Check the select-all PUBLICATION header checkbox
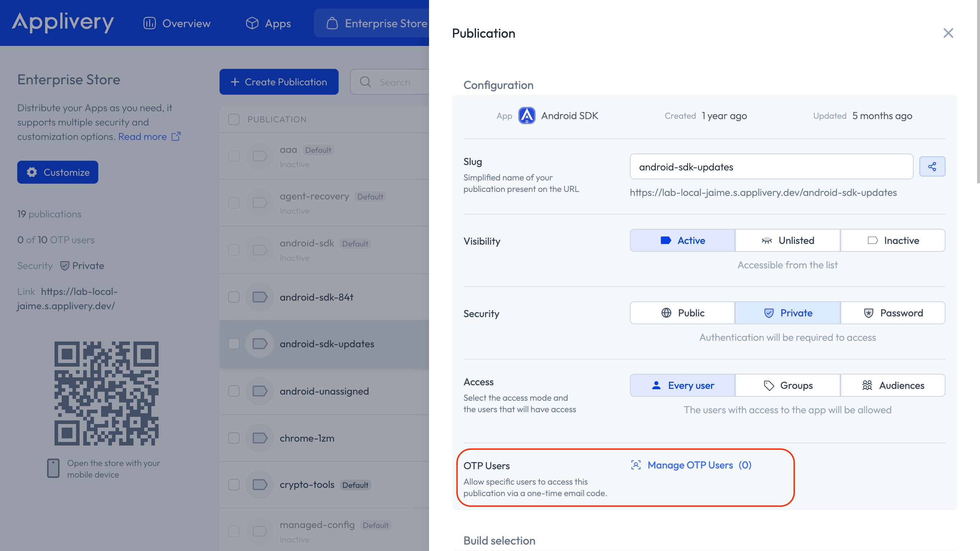Image resolution: width=980 pixels, height=551 pixels. (x=234, y=119)
